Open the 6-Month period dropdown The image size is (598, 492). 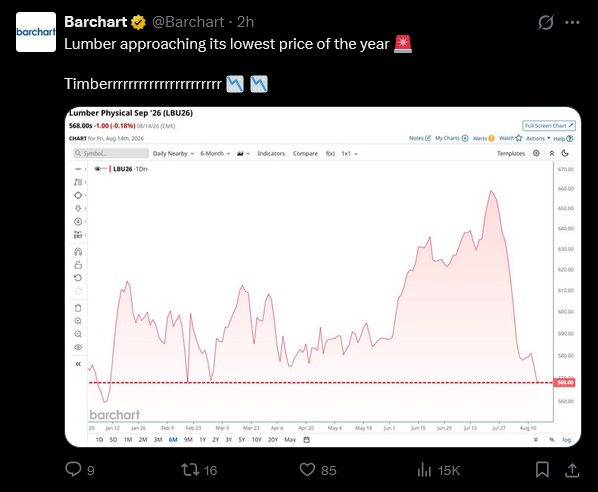(x=215, y=153)
